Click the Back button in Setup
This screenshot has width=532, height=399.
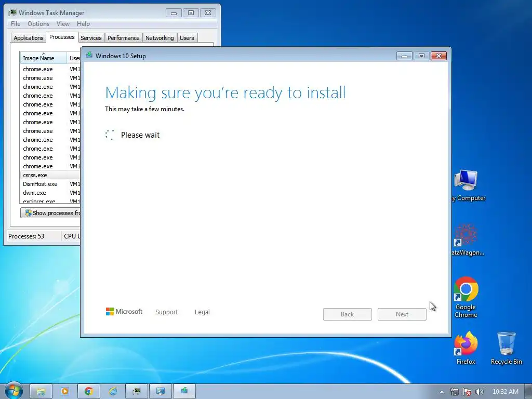click(348, 314)
